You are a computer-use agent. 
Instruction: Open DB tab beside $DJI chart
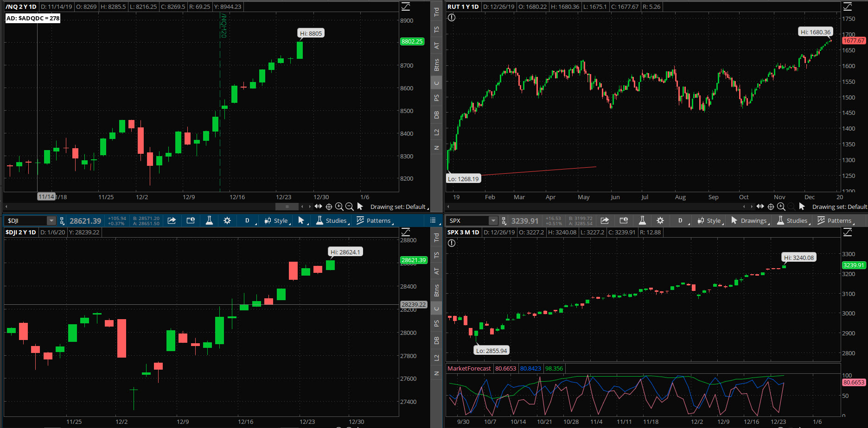436,340
